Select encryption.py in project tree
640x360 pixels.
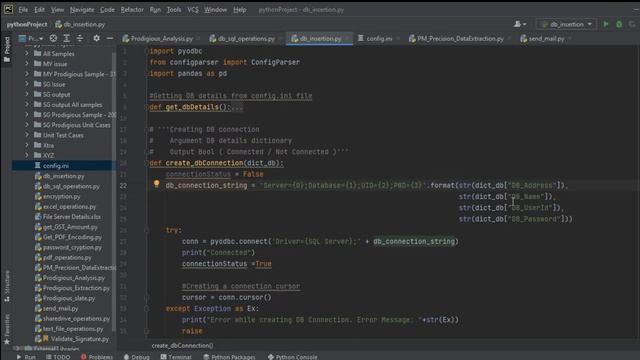point(61,196)
